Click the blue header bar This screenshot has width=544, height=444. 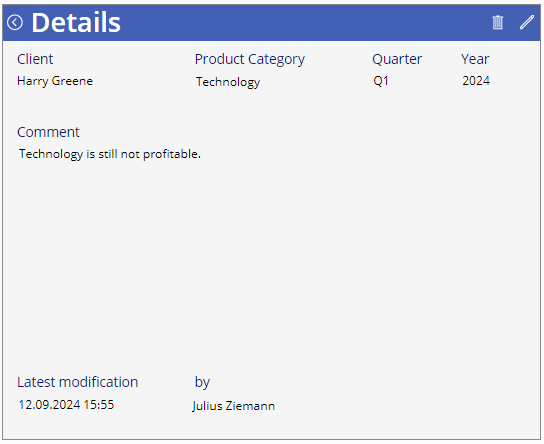point(272,23)
